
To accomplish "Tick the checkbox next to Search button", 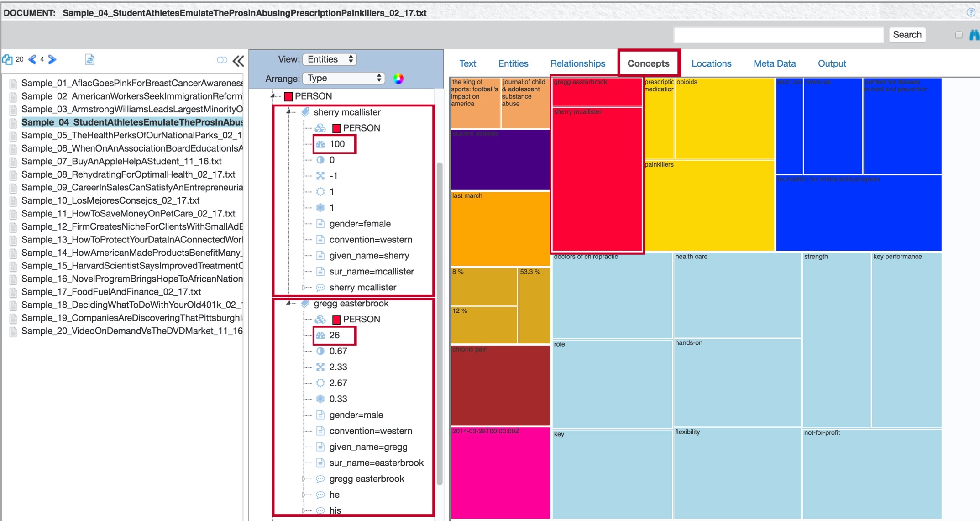I will (x=959, y=35).
